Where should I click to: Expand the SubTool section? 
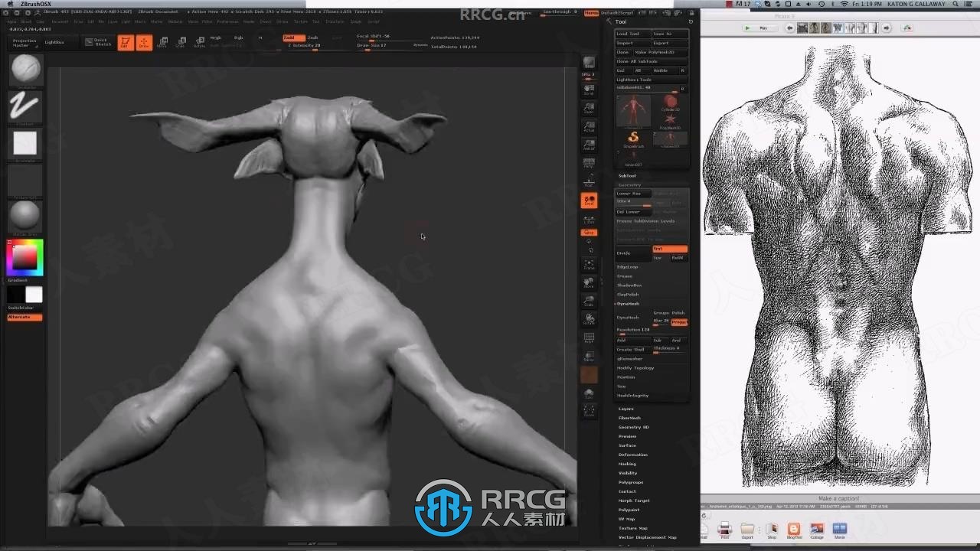[628, 176]
